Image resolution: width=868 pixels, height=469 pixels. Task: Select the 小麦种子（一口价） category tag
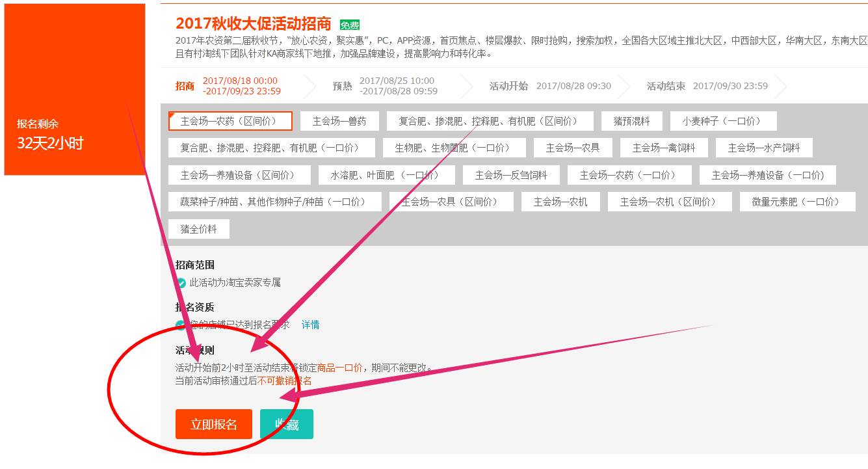pos(723,120)
